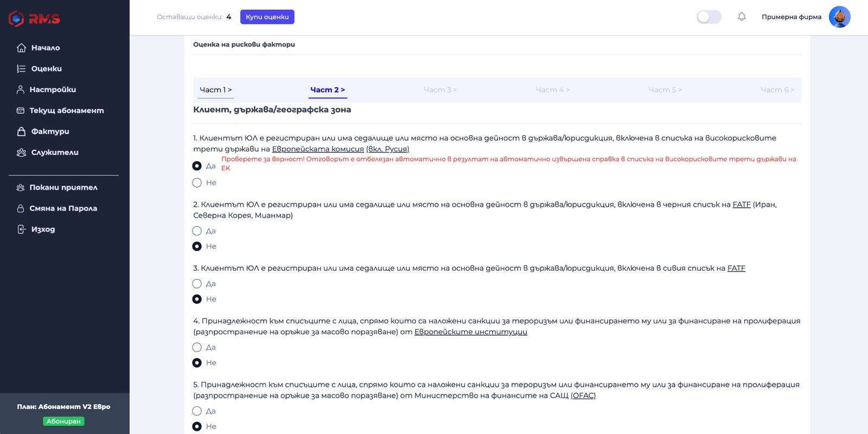
Task: Open Текущ абонамент card icon
Action: tap(21, 111)
